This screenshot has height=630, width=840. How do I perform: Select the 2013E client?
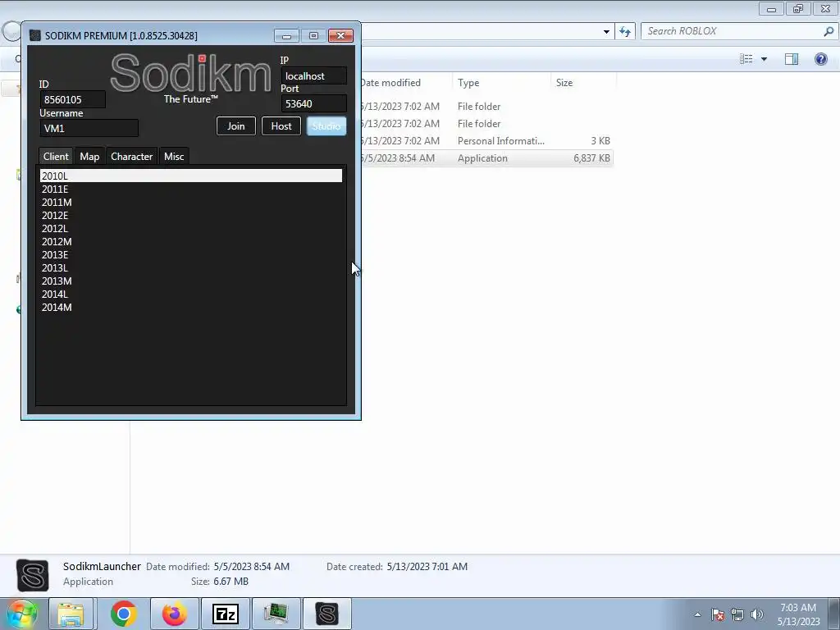(190, 254)
